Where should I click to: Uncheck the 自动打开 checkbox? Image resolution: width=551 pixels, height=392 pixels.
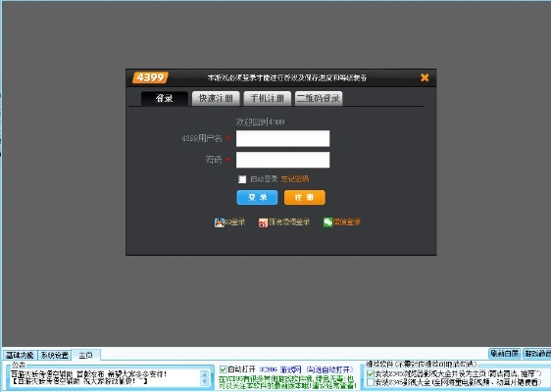point(223,369)
